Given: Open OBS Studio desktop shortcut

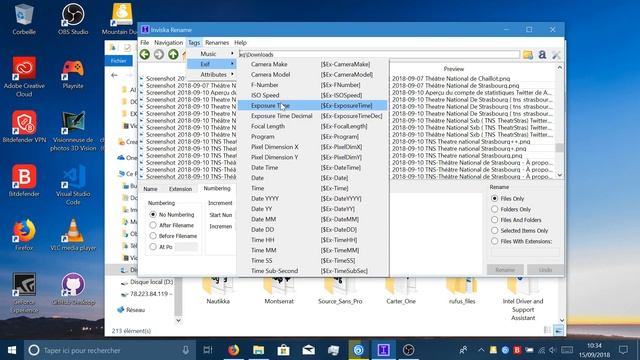Looking at the screenshot, I should [x=73, y=19].
